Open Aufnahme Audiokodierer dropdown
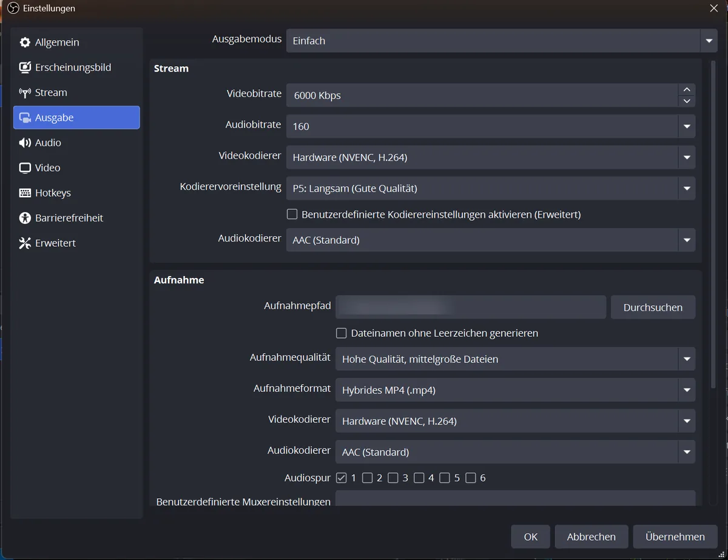This screenshot has height=560, width=728. [x=516, y=452]
